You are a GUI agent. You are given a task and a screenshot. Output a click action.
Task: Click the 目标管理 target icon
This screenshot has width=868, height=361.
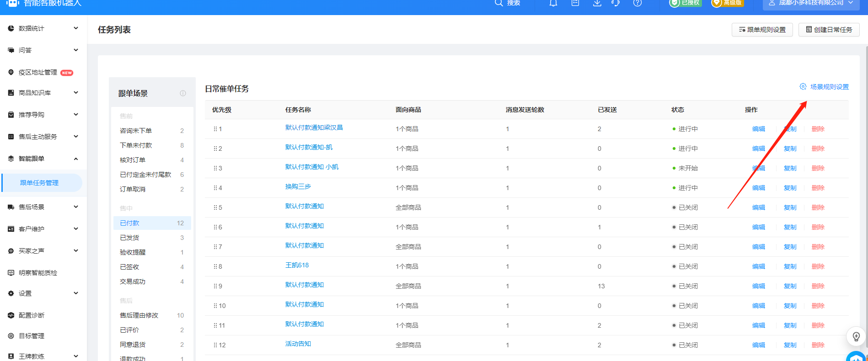(11, 336)
